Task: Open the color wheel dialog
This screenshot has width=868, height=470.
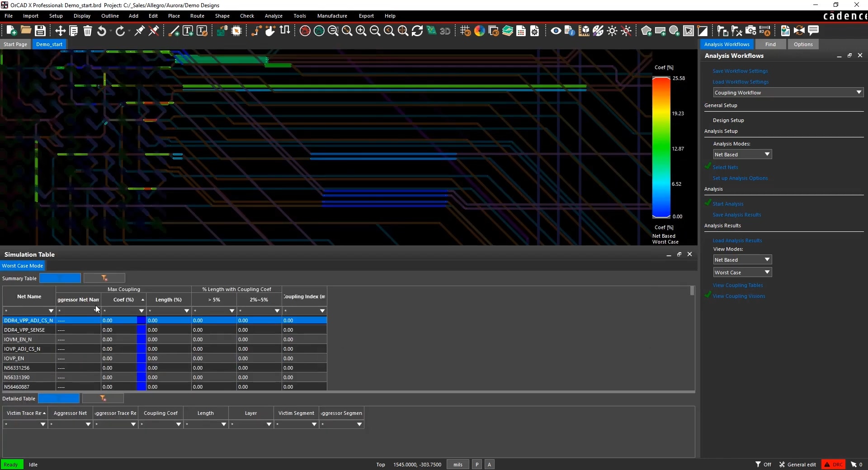Action: (480, 31)
